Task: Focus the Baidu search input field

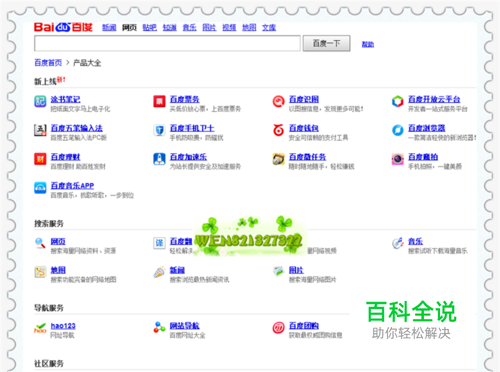Action: pyautogui.click(x=167, y=43)
